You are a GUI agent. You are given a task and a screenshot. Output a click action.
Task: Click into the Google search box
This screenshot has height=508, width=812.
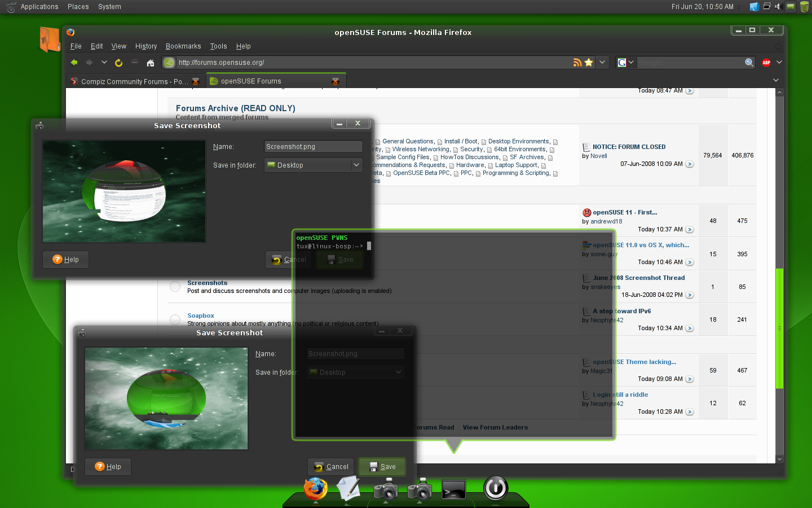pos(690,63)
